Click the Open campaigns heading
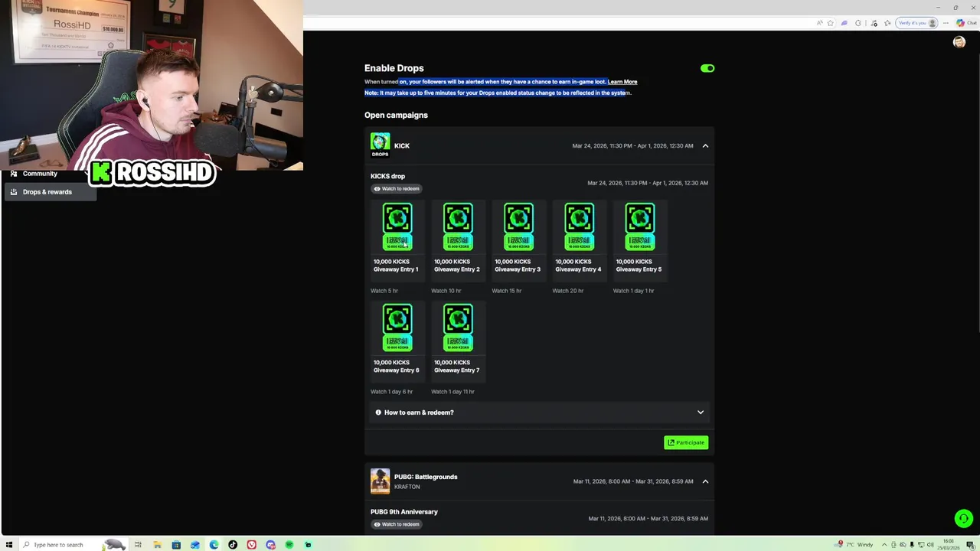Viewport: 980px width, 551px height. click(x=396, y=115)
